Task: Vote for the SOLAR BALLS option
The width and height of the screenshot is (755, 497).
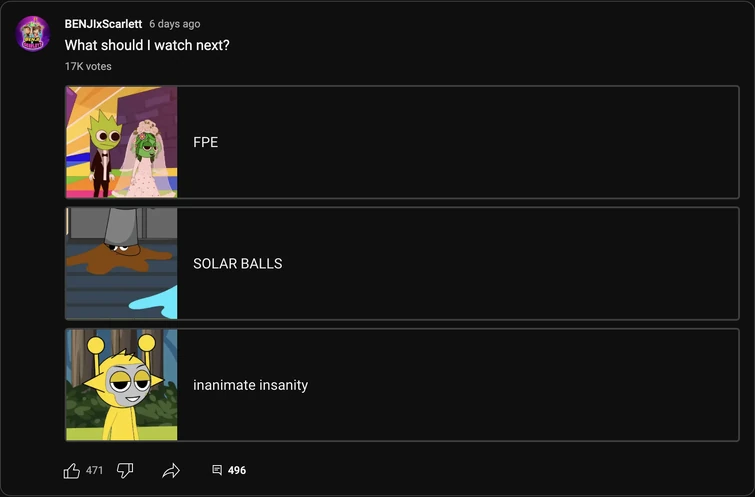Action: (x=402, y=263)
